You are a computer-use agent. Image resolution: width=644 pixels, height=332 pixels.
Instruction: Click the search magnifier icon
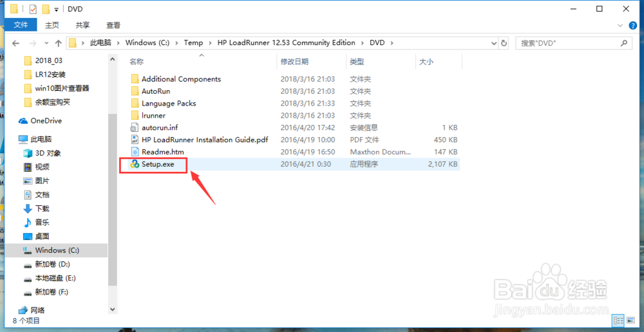point(624,42)
